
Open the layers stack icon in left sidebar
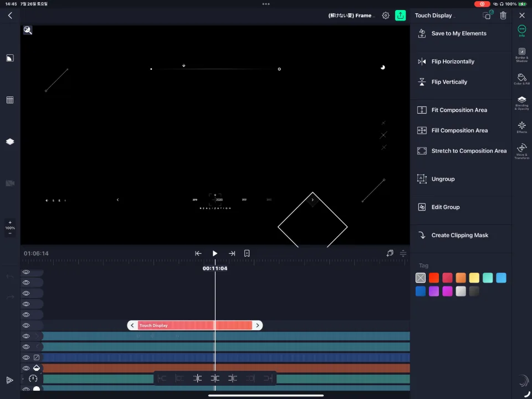[x=10, y=141]
